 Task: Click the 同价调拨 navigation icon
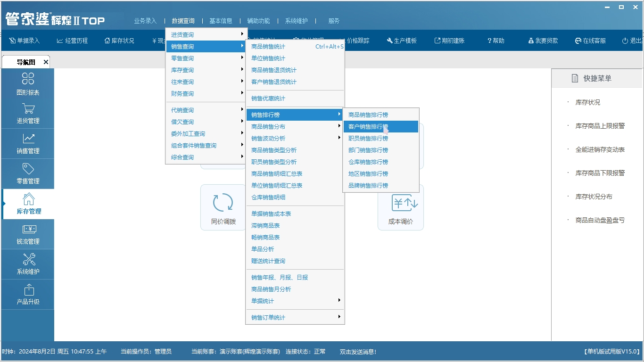[223, 207]
